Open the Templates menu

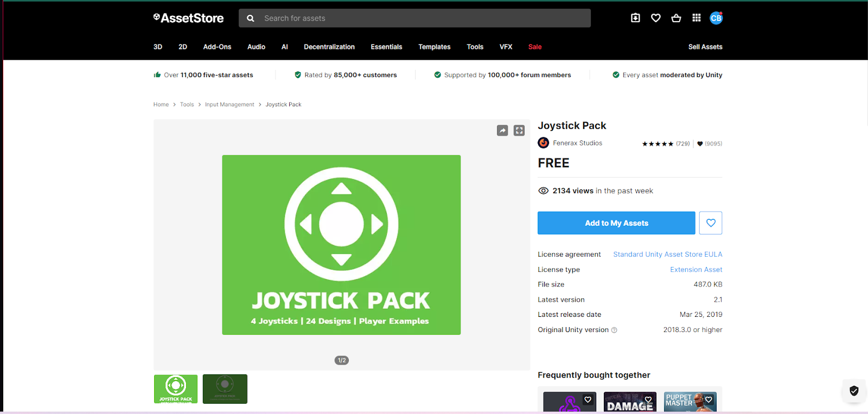(435, 47)
